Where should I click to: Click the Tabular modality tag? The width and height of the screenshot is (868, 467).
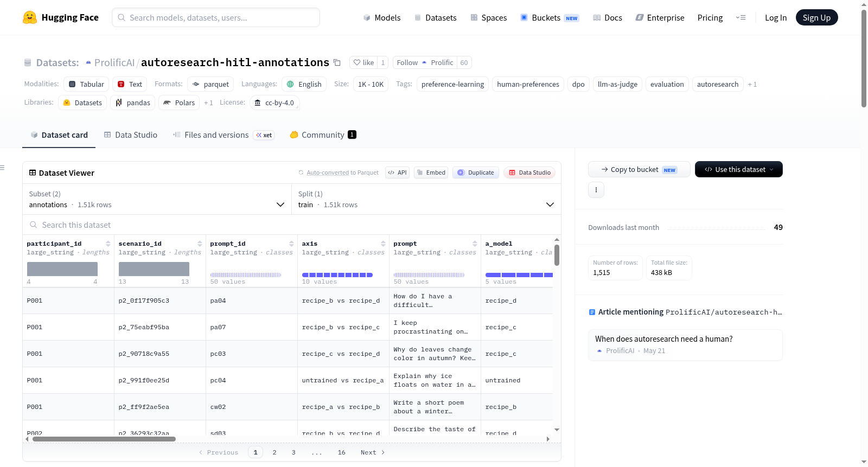[x=86, y=84]
